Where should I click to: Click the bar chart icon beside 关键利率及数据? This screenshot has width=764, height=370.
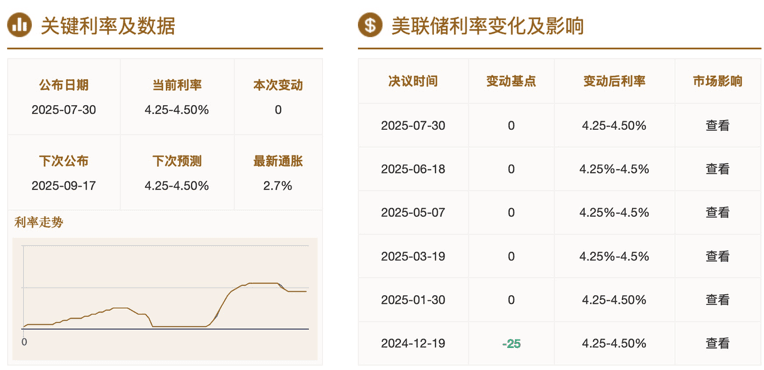tap(19, 25)
